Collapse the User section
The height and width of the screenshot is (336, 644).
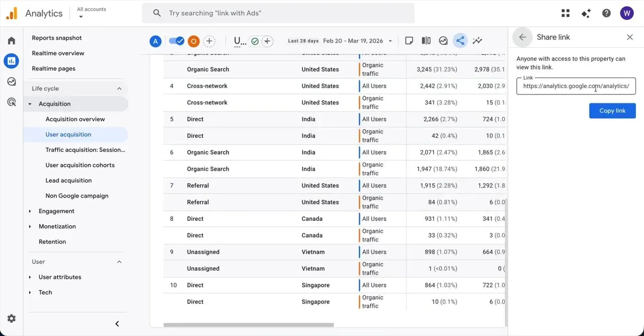(x=119, y=262)
